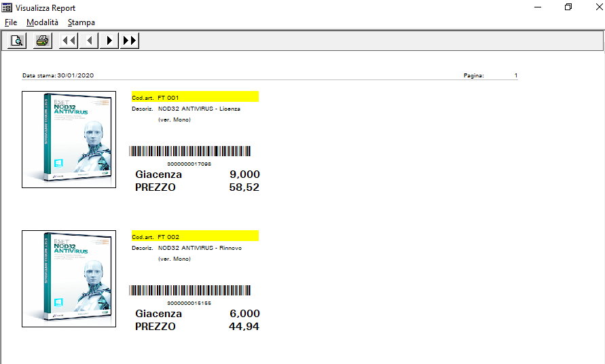Click the barcode numbered 3000000017098
This screenshot has height=364, width=605.
click(x=189, y=151)
